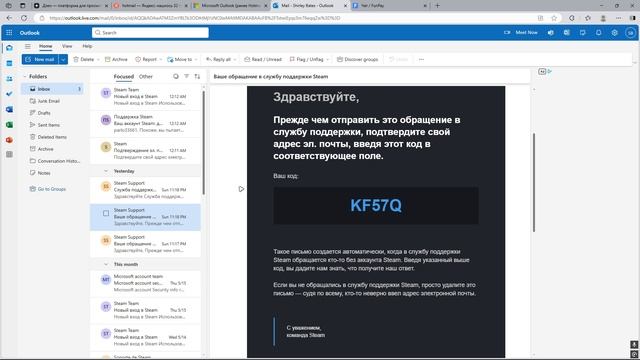Open the 12:12 AM Steam Team message
The image size is (640, 360).
coord(145,96)
